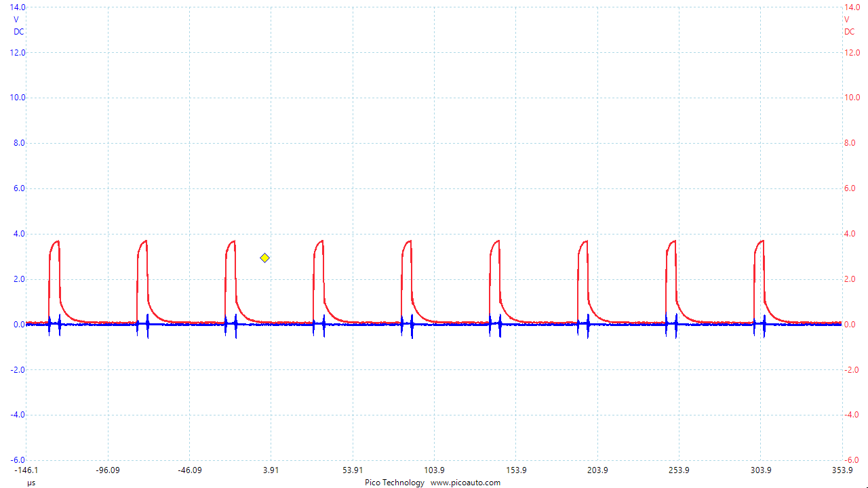Click the red channel 'DC' coupling label

[849, 32]
